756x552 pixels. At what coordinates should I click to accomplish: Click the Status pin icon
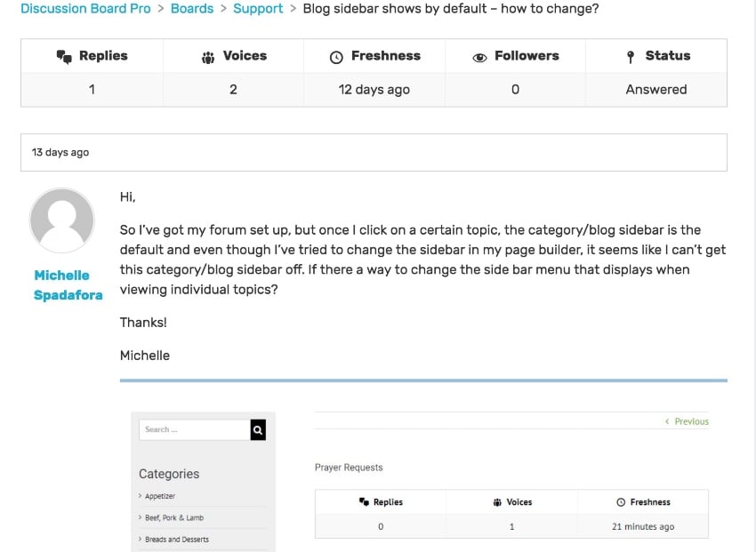[631, 57]
